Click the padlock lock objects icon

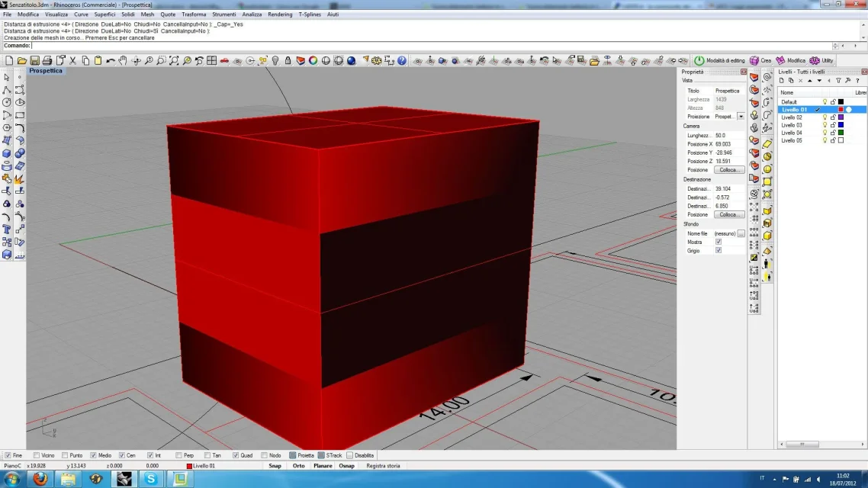coord(288,60)
